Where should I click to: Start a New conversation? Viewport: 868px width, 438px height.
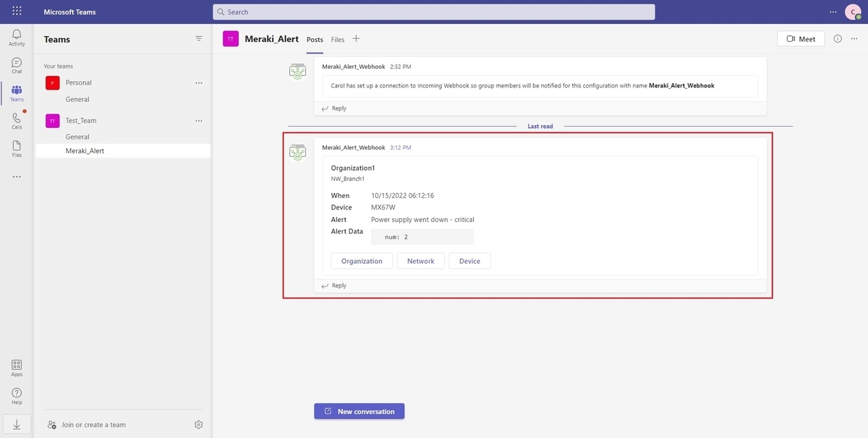pos(359,411)
